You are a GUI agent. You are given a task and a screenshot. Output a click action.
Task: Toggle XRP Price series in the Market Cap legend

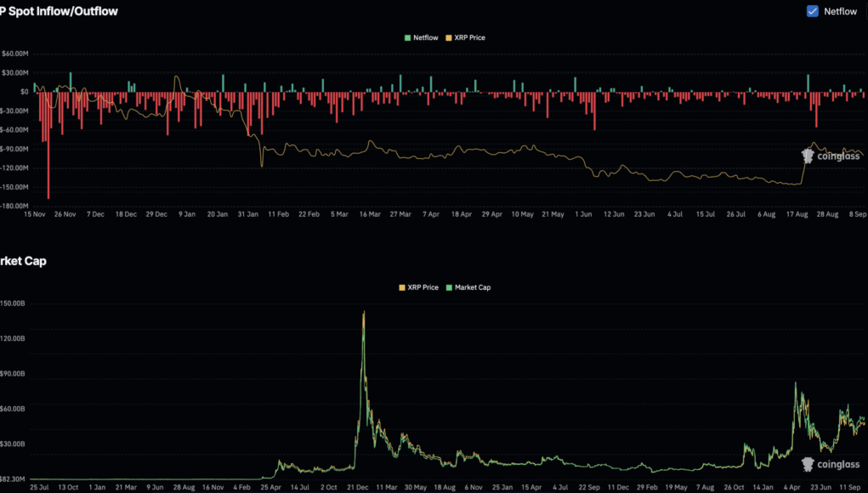(x=418, y=287)
